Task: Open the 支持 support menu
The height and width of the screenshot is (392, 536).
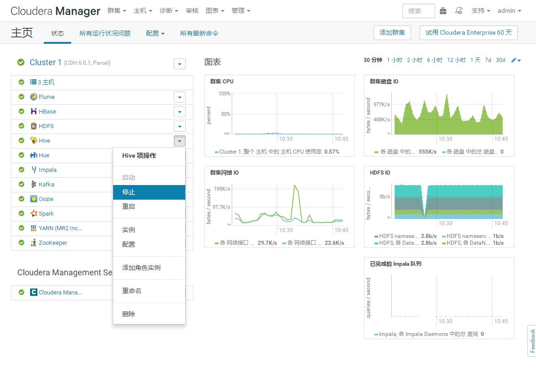Action: pyautogui.click(x=481, y=11)
